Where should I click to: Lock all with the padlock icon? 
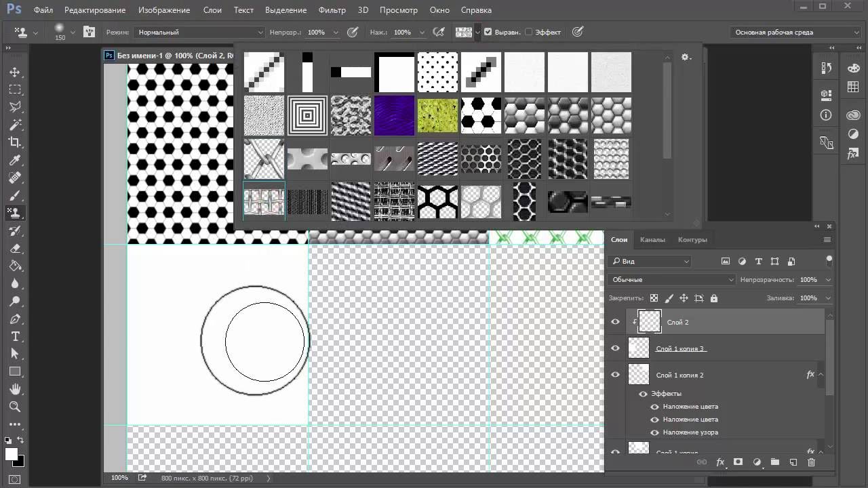(x=713, y=298)
